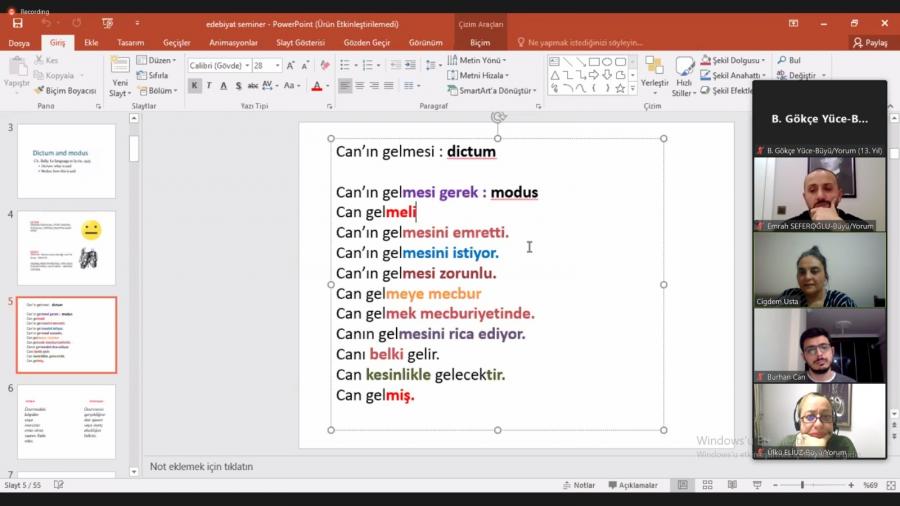
Task: Click the Paylaş share button
Action: click(869, 43)
